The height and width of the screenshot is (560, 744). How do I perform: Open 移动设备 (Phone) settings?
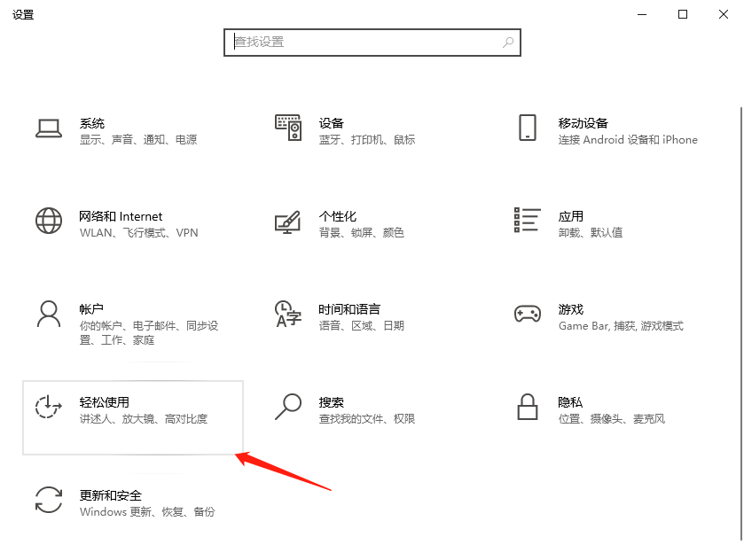[x=612, y=131]
